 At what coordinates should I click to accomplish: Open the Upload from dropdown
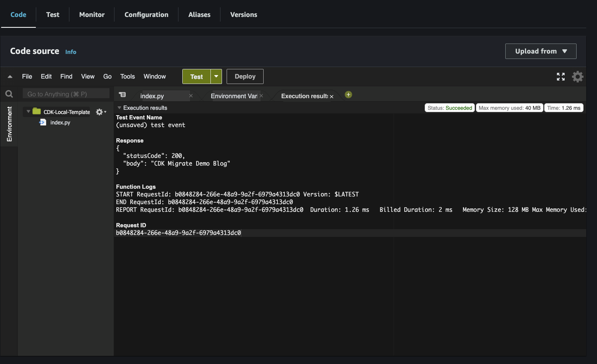click(x=540, y=51)
